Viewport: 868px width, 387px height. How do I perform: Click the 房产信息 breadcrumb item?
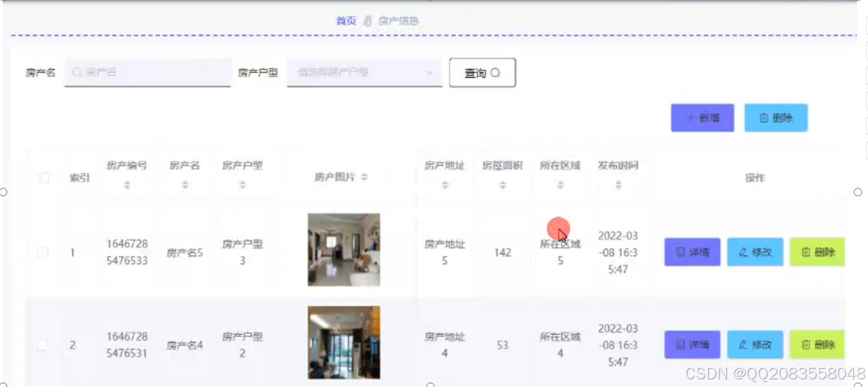[398, 21]
